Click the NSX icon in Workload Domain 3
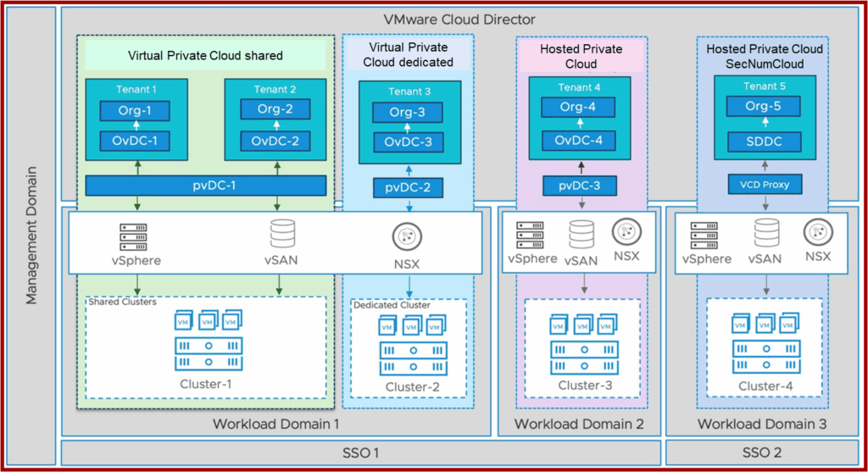Viewport: 868px width, 472px height. pos(817,232)
